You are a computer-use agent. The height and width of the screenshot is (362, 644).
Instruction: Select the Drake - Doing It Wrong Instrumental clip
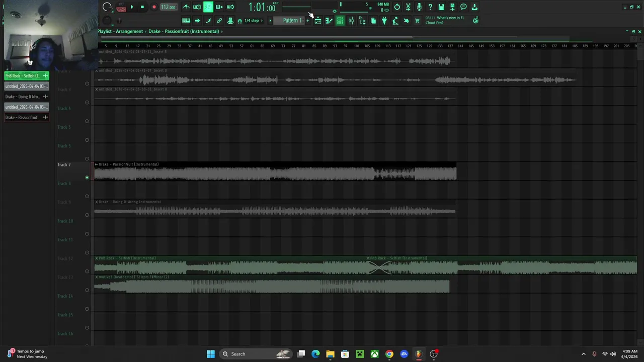tap(275, 209)
